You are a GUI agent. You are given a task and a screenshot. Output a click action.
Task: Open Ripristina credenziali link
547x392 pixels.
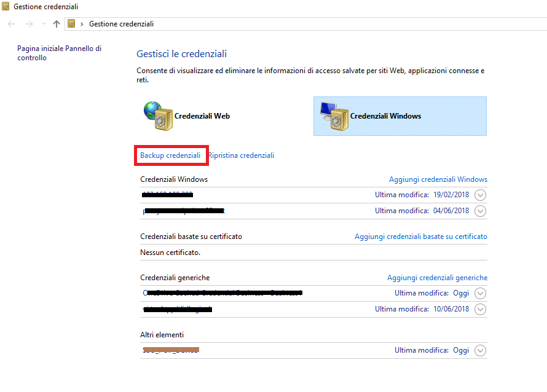click(x=241, y=155)
